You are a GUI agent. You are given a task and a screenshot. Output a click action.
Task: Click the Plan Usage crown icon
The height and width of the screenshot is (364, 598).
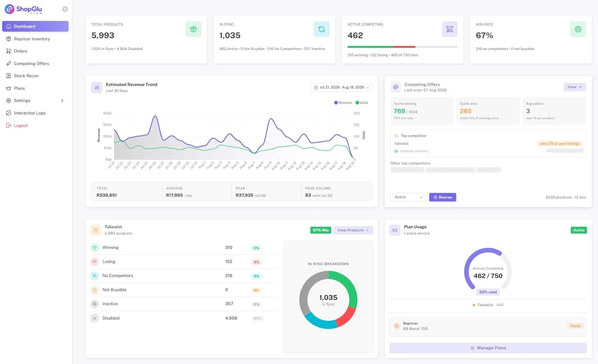(395, 230)
